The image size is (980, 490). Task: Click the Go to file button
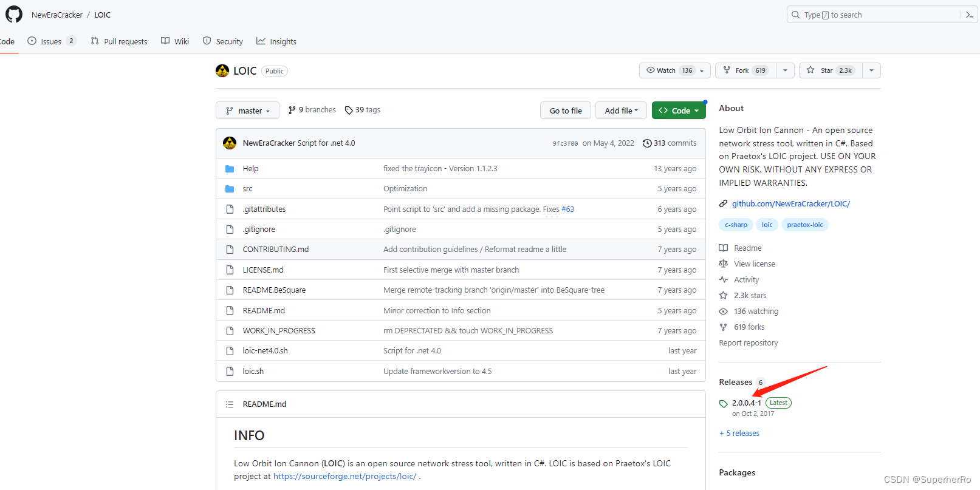(566, 111)
